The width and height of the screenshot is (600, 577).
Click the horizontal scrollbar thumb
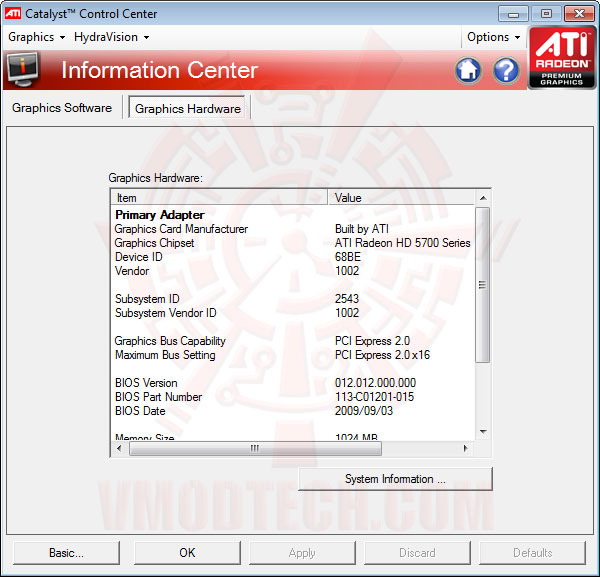pos(255,448)
